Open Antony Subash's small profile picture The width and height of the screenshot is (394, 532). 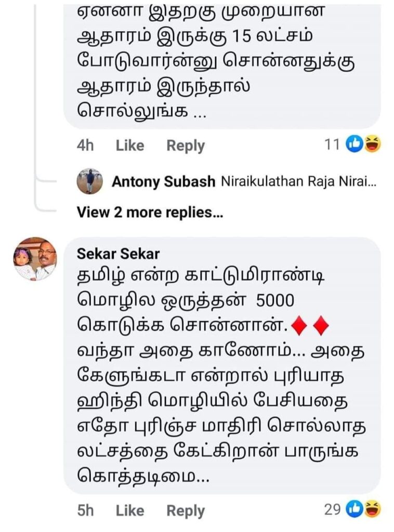(x=89, y=181)
